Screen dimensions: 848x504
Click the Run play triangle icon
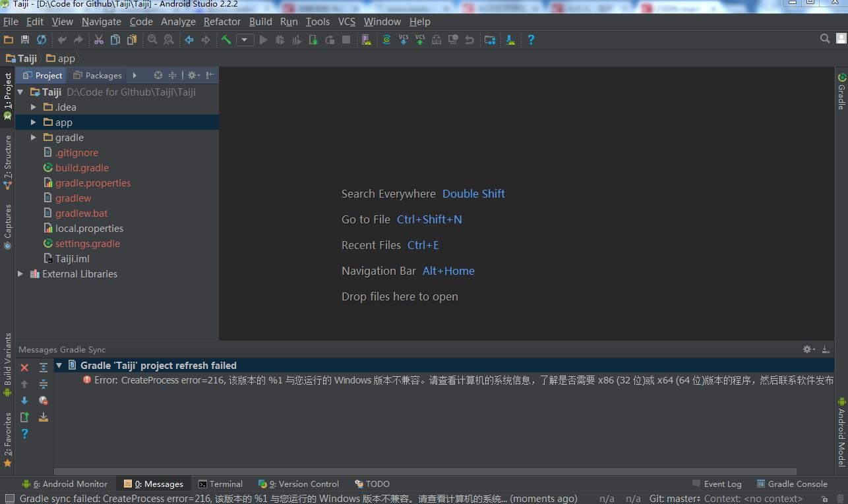tap(263, 40)
